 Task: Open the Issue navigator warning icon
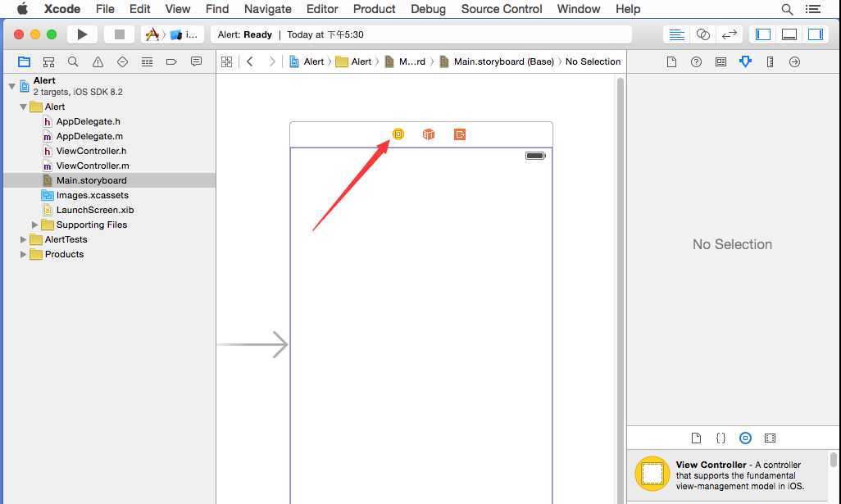(x=98, y=61)
